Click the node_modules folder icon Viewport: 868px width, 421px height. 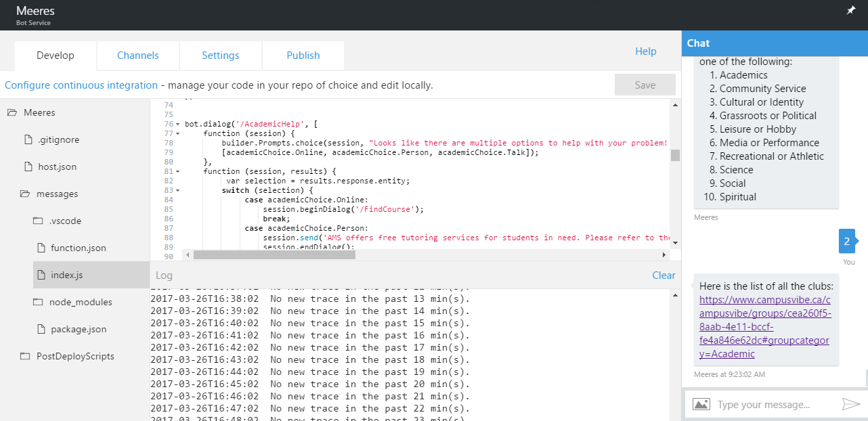pos(38,302)
